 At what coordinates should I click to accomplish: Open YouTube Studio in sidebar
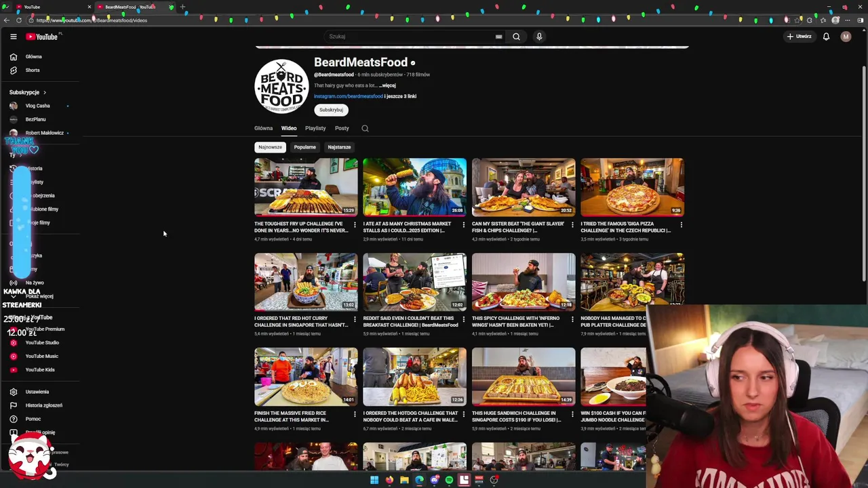(43, 342)
